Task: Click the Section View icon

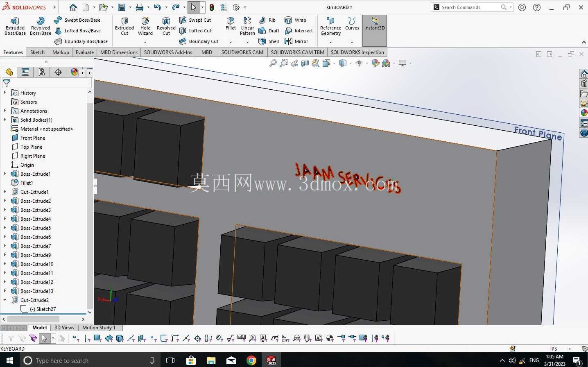Action: click(305, 63)
